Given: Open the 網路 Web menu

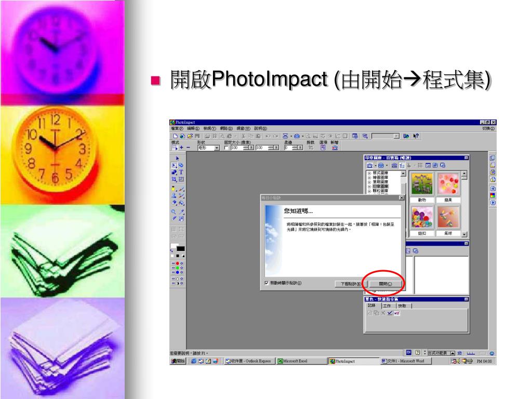Looking at the screenshot, I should coord(226,129).
